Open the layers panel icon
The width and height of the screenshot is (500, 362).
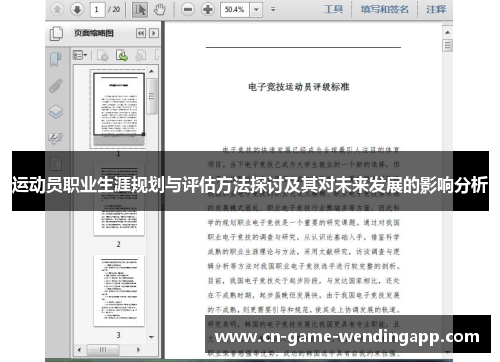[56, 112]
